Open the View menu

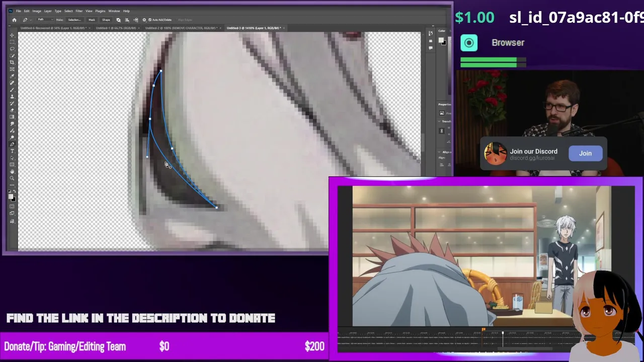click(89, 11)
